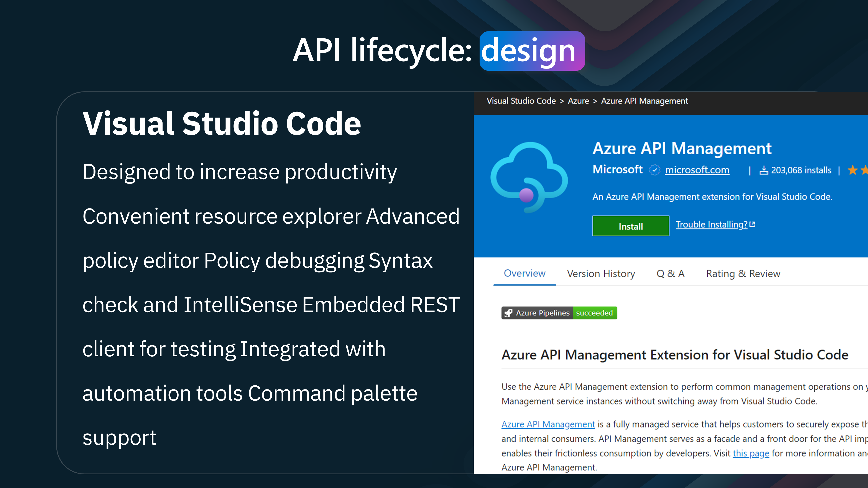Screen dimensions: 868x488
Task: Click the first gold rating star
Action: 853,170
